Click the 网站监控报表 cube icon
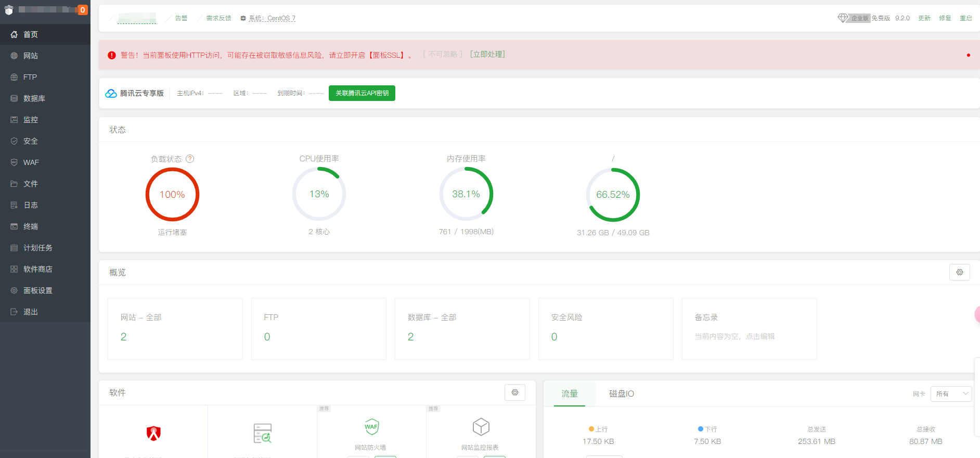The width and height of the screenshot is (980, 458). pyautogui.click(x=481, y=427)
